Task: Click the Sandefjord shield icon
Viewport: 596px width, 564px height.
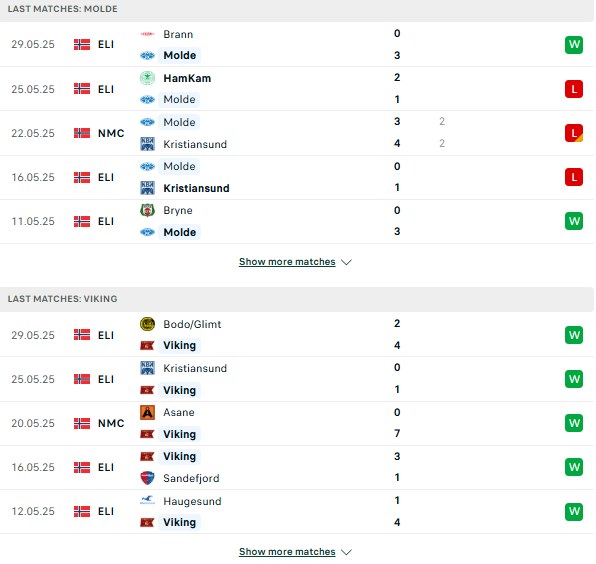Action: pyautogui.click(x=147, y=478)
